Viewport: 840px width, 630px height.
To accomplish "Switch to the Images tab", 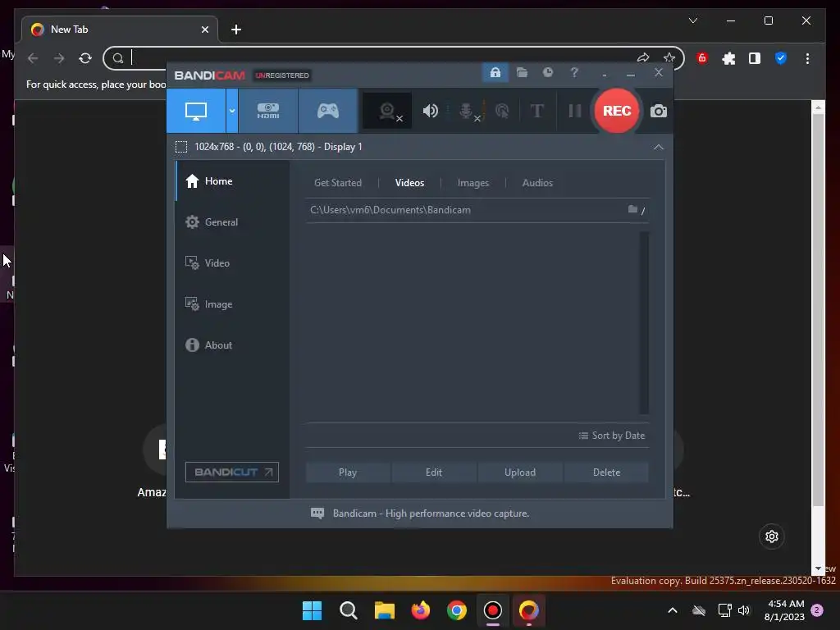I will pos(473,183).
